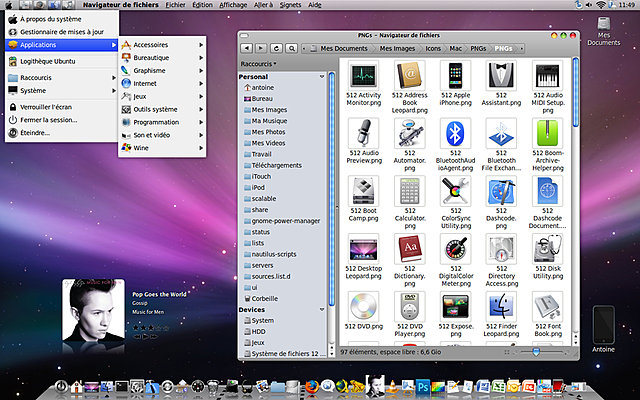Select 512 Audio MIDI Setup.png file
Viewport: 640px width, 400px height.
547,76
